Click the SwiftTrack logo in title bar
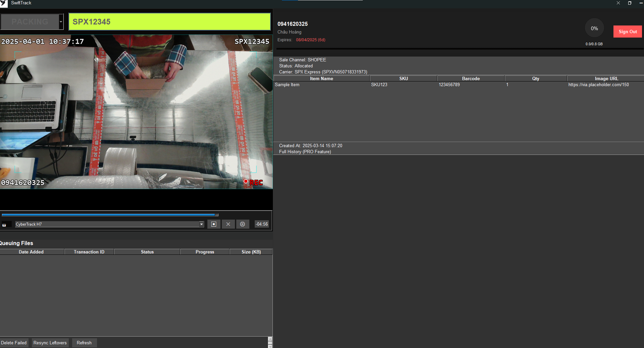The height and width of the screenshot is (348, 644). coord(4,3)
